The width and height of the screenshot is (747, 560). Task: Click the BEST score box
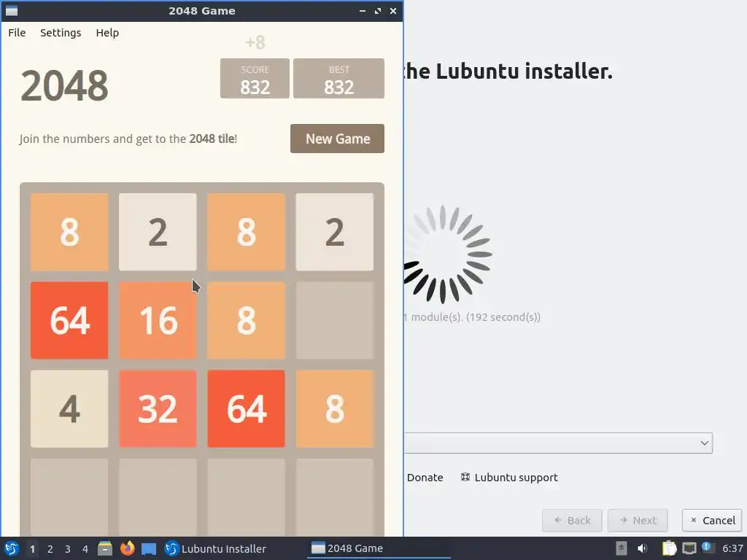click(338, 79)
